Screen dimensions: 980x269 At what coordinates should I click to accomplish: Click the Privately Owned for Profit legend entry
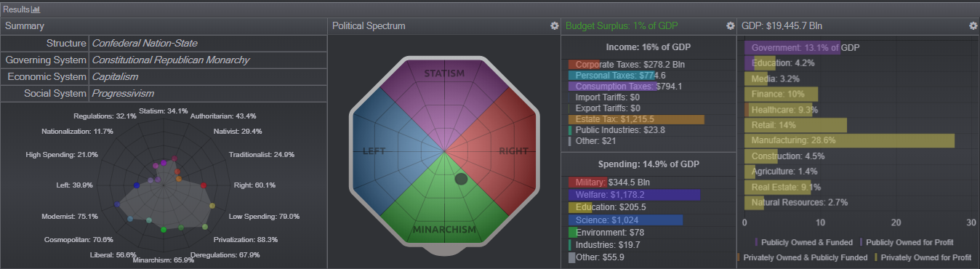pos(922,257)
